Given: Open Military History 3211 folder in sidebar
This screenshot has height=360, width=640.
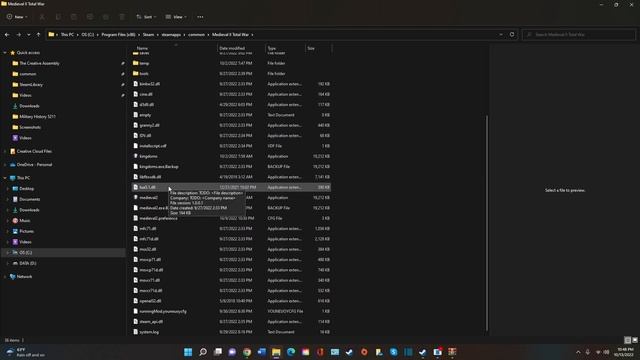Looking at the screenshot, I should click(37, 116).
